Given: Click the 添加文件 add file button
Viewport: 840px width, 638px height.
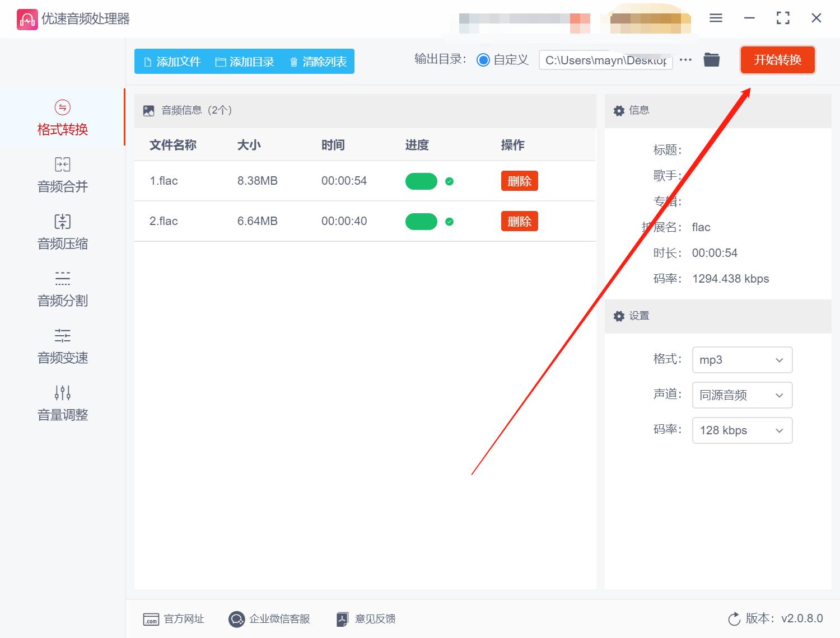Looking at the screenshot, I should coord(172,62).
